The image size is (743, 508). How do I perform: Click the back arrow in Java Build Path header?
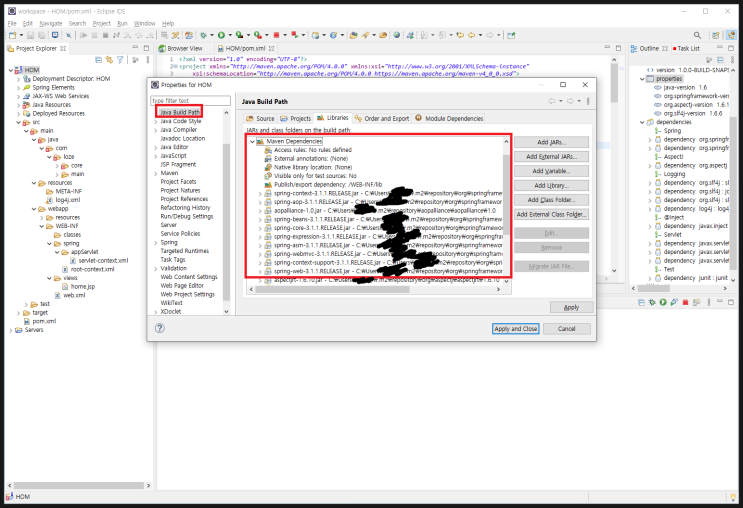pyautogui.click(x=552, y=101)
